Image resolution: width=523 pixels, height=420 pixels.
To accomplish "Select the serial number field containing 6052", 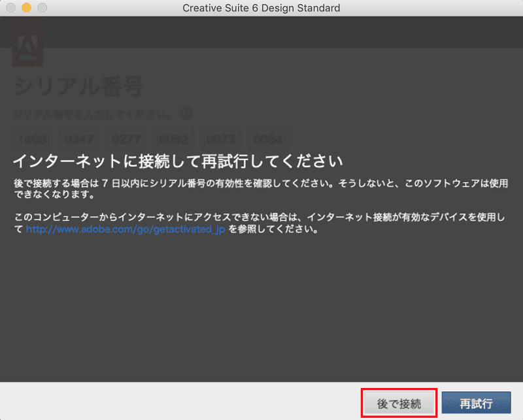I will [x=173, y=138].
